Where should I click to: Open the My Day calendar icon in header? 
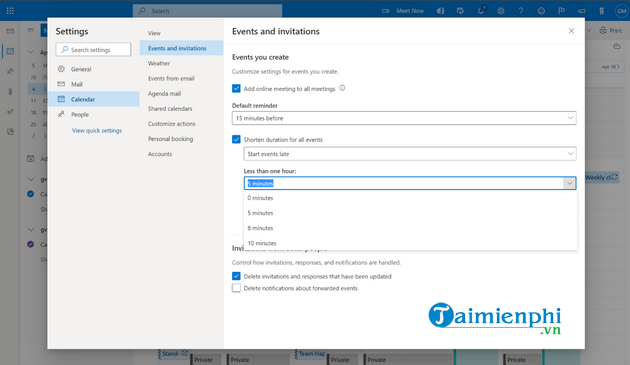pyautogui.click(x=460, y=11)
